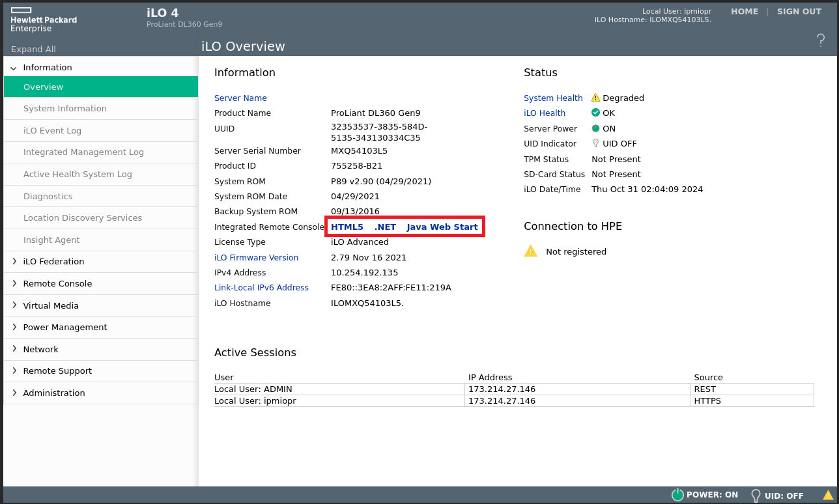This screenshot has height=504, width=839.
Task: Launch HTML5 remote console
Action: tap(347, 227)
